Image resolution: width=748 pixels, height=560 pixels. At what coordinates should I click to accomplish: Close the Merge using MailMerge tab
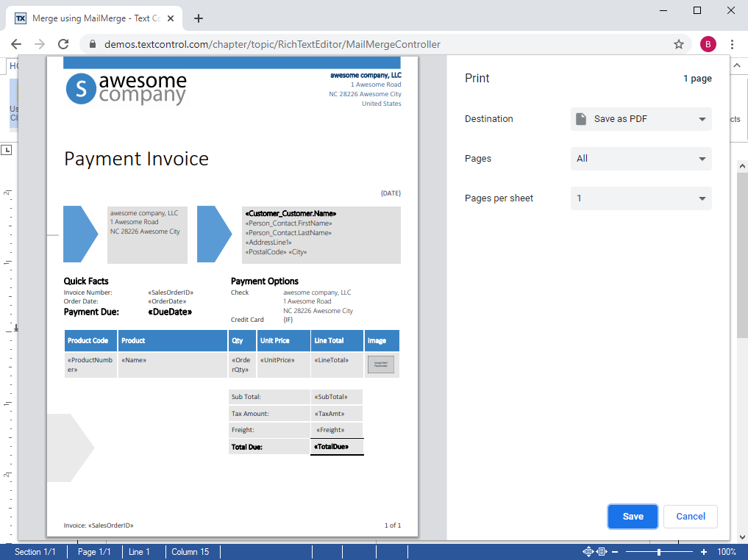tap(171, 18)
